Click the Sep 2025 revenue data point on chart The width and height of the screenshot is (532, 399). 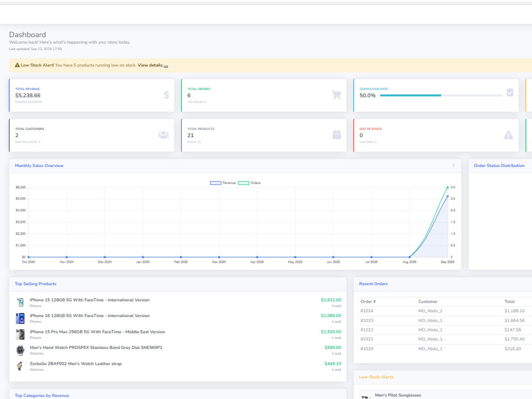pos(447,196)
